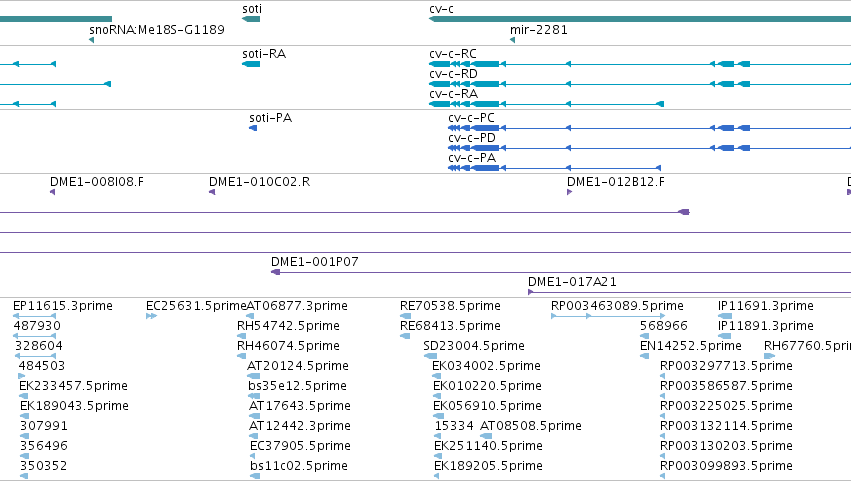Click the EK189043.5prime EST label

click(74, 406)
